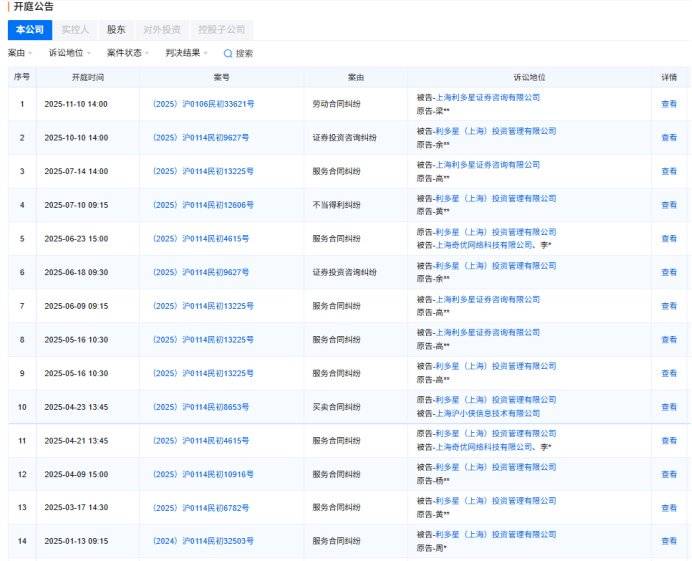Click 查看 for row 1
The height and width of the screenshot is (561, 692).
(668, 104)
